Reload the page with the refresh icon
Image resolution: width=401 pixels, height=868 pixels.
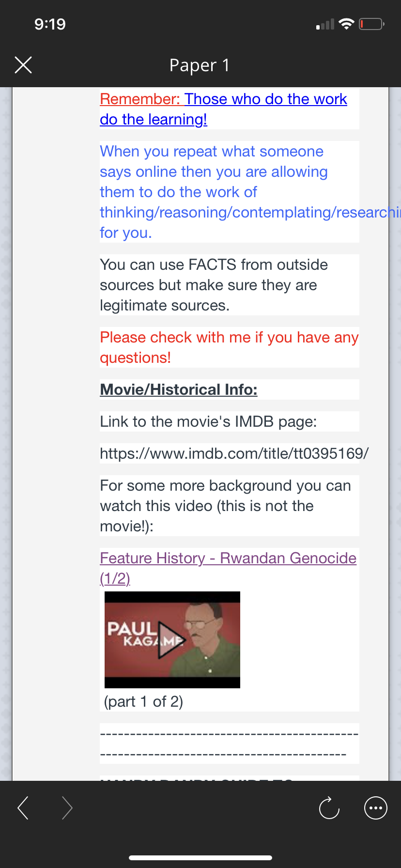tap(329, 808)
